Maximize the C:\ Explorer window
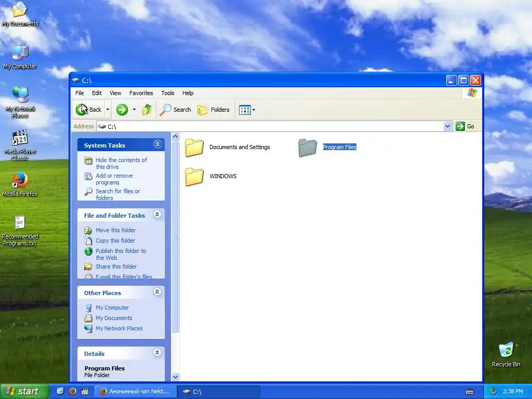Viewport: 532px width, 399px height. tap(463, 81)
